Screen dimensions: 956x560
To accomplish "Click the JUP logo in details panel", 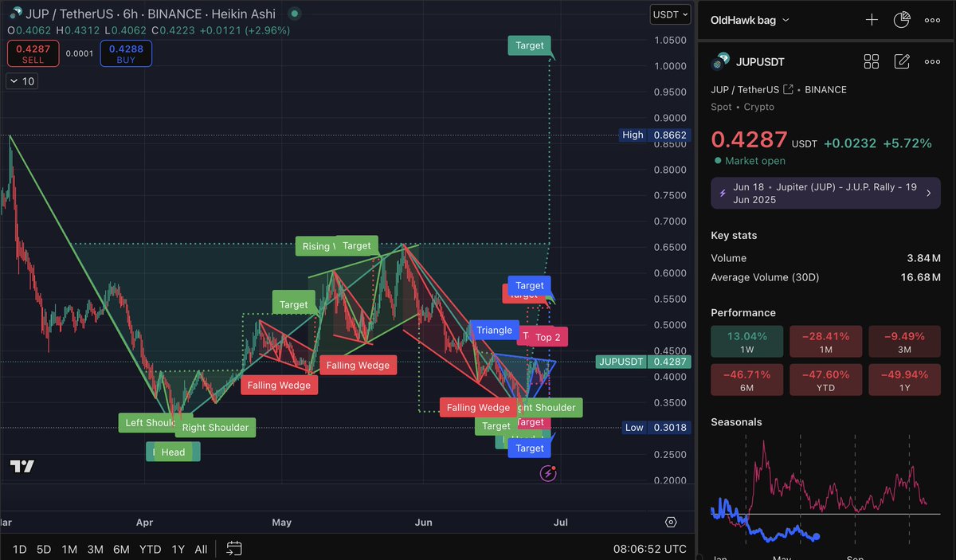I will 720,61.
